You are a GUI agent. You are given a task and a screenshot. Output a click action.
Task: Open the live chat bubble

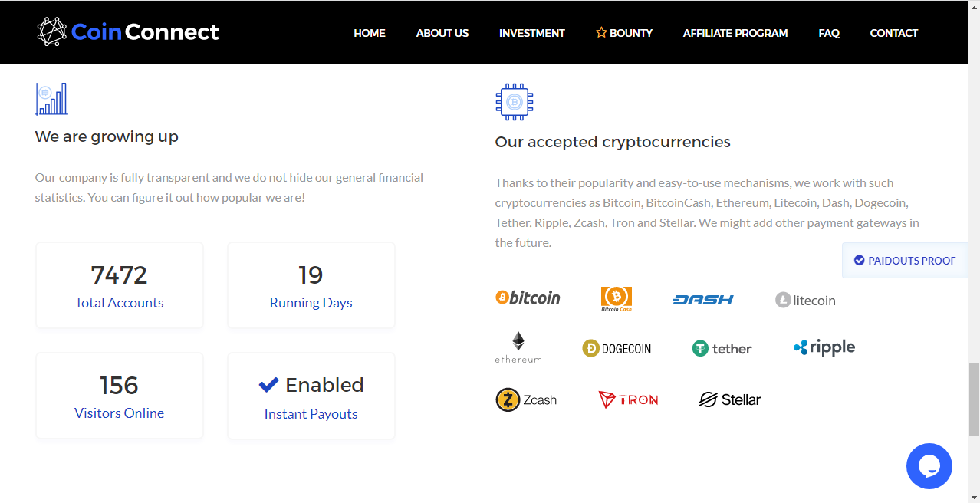[929, 465]
